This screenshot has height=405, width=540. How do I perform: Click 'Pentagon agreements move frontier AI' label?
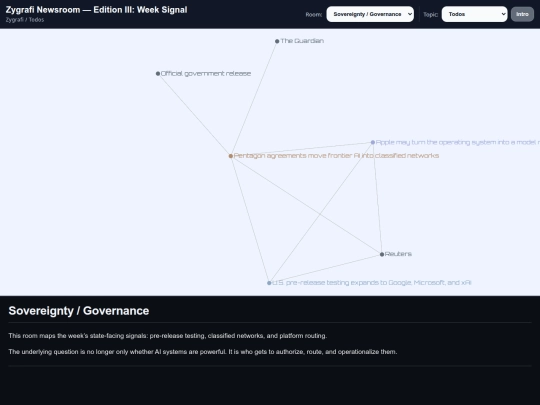coord(336,156)
